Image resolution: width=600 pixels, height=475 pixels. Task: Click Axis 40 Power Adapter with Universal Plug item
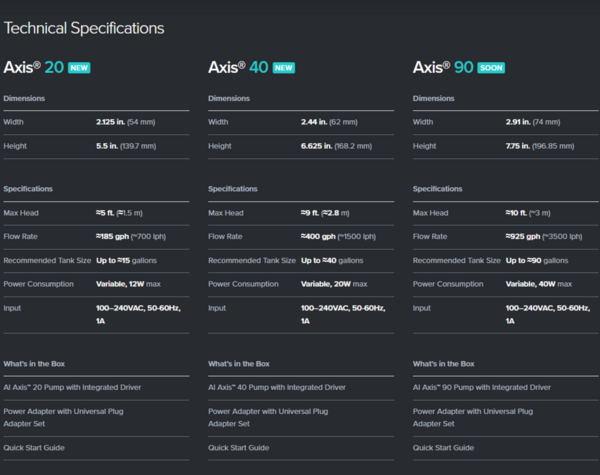[x=268, y=418]
